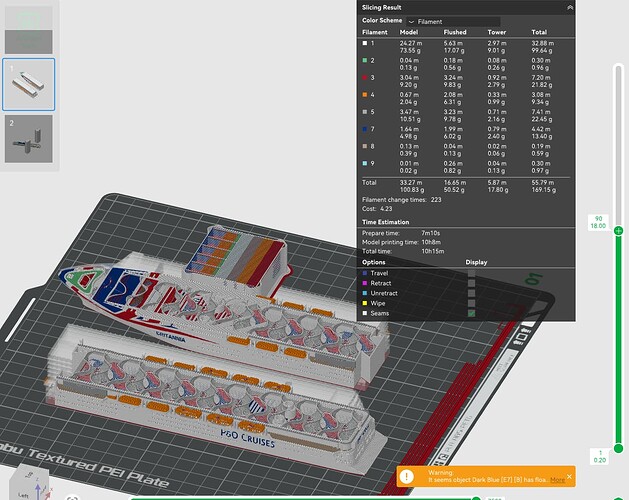
Task: Click filament 5 gray color swatch
Action: pos(365,112)
